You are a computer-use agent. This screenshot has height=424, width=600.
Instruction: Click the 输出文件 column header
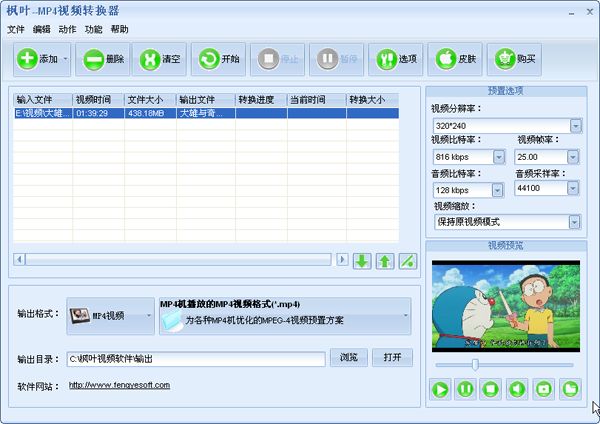pyautogui.click(x=206, y=100)
